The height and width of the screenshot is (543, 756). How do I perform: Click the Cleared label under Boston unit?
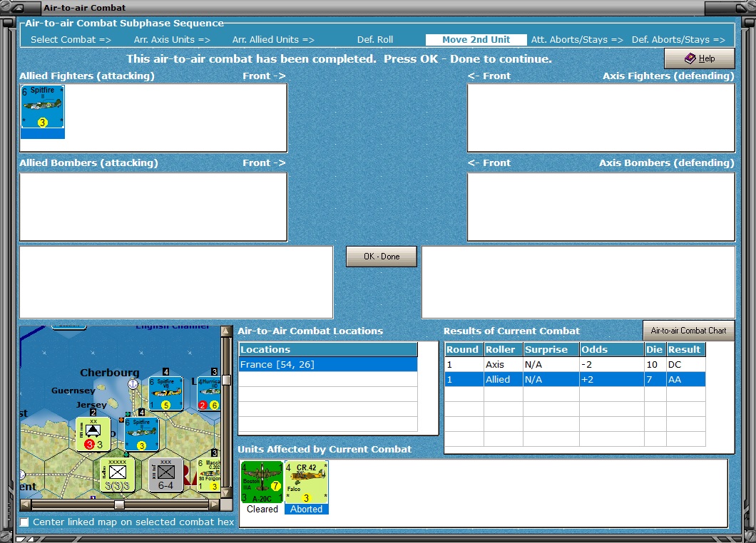pos(262,509)
